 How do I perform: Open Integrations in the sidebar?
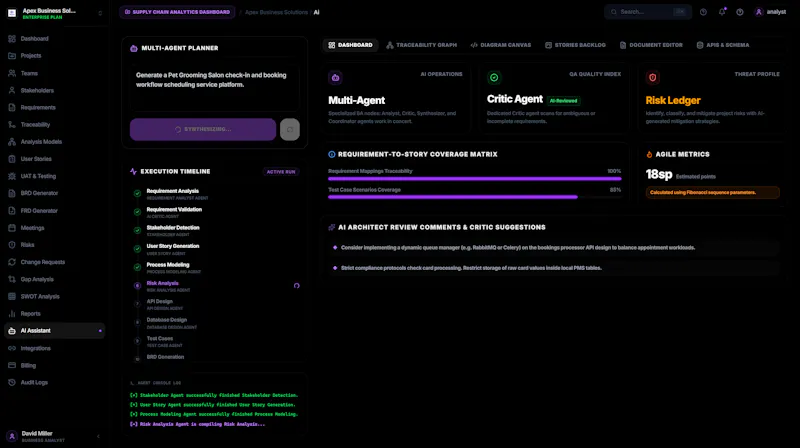click(54, 348)
